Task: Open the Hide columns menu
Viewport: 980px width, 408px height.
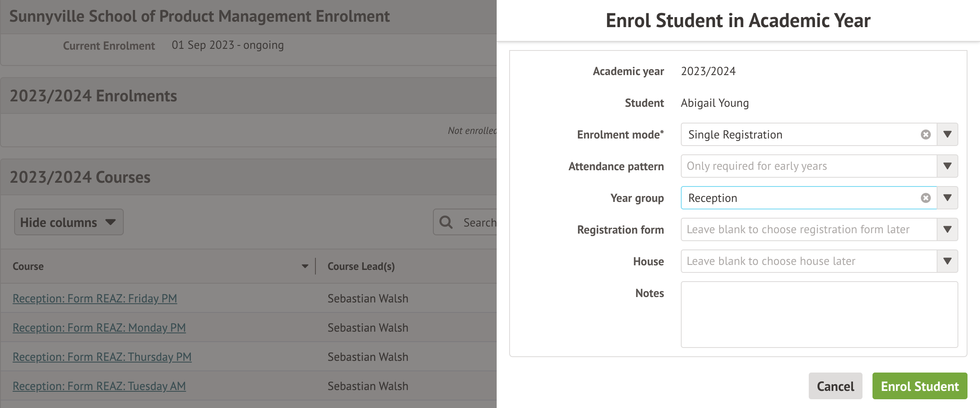Action: (x=69, y=222)
